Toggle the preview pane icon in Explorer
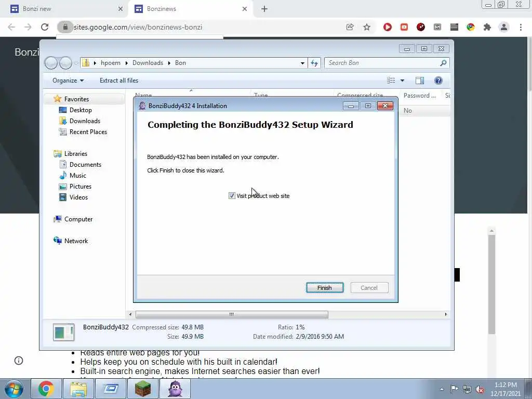 point(420,81)
